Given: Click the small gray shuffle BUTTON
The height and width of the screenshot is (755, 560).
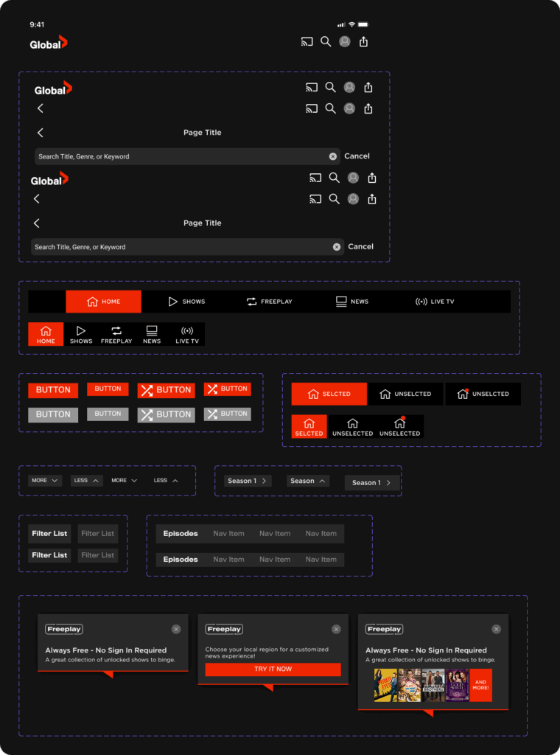Looking at the screenshot, I should tap(227, 414).
